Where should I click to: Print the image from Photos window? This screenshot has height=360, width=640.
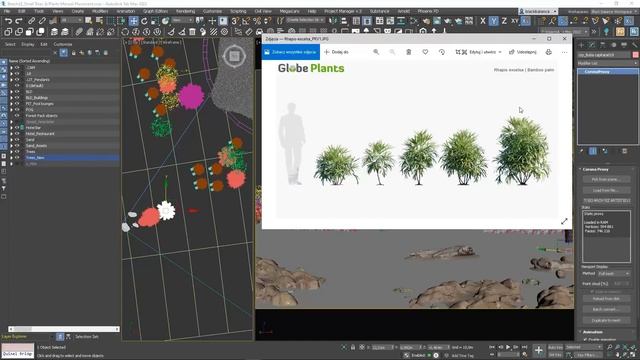pyautogui.click(x=549, y=52)
